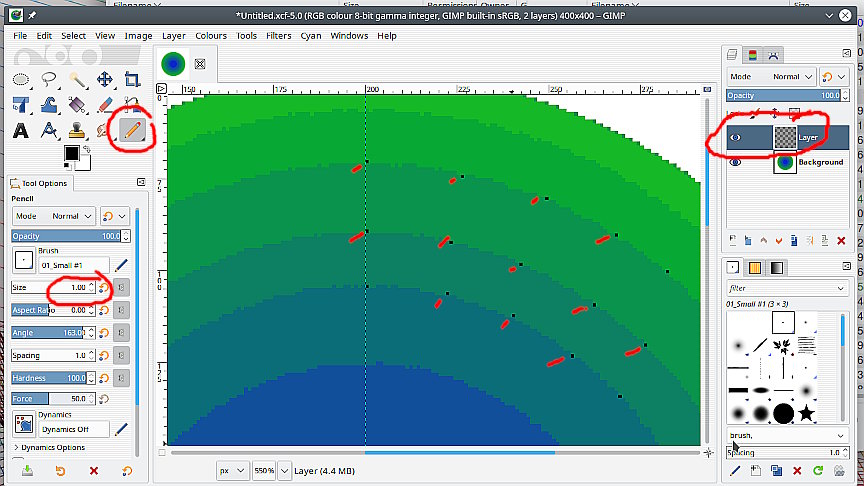Activate the Fuzzy Select wand tool

tap(76, 79)
